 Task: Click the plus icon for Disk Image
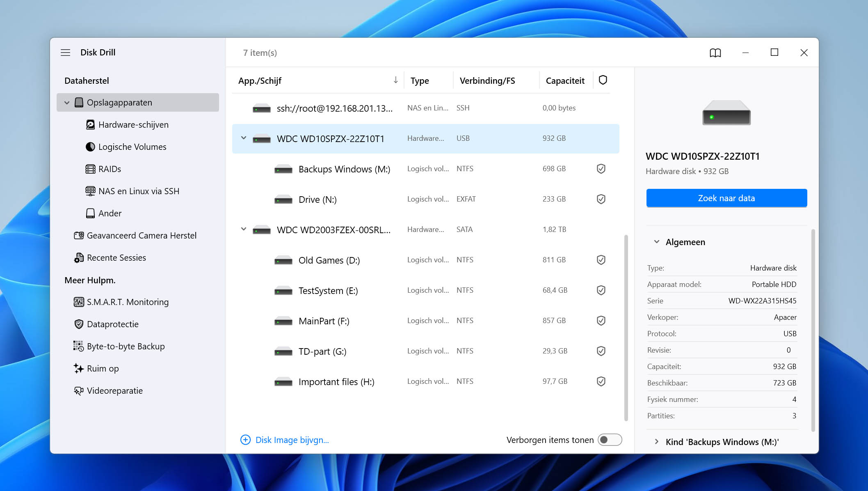245,440
